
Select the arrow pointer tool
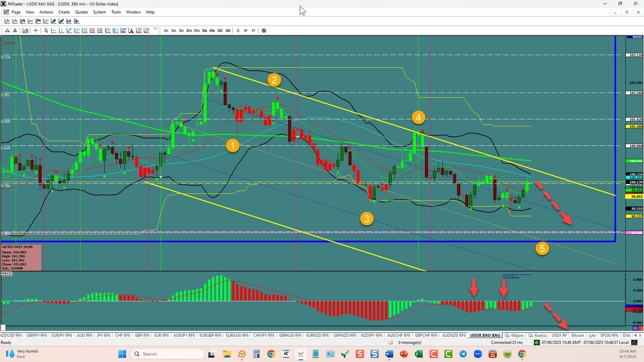(x=46, y=30)
